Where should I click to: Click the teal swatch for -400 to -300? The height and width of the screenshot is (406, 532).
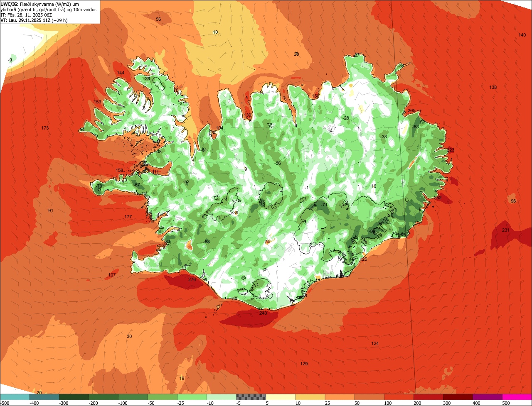click(x=44, y=397)
